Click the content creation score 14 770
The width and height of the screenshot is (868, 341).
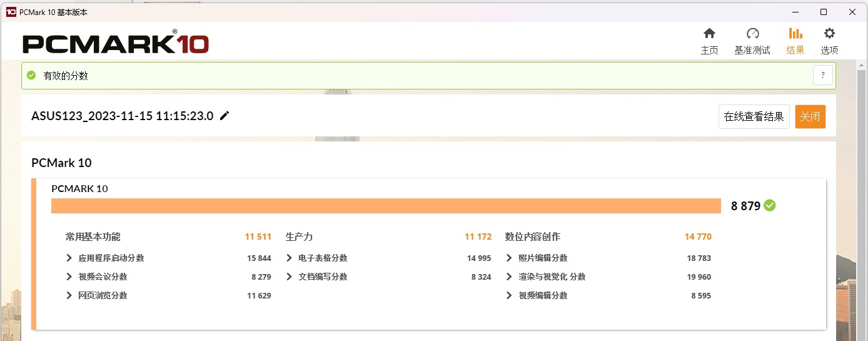click(x=698, y=237)
